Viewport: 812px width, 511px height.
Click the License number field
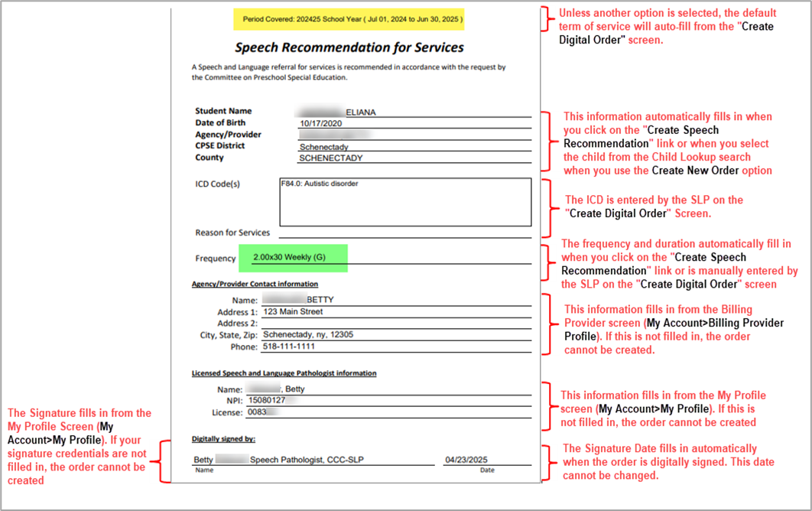(x=388, y=412)
